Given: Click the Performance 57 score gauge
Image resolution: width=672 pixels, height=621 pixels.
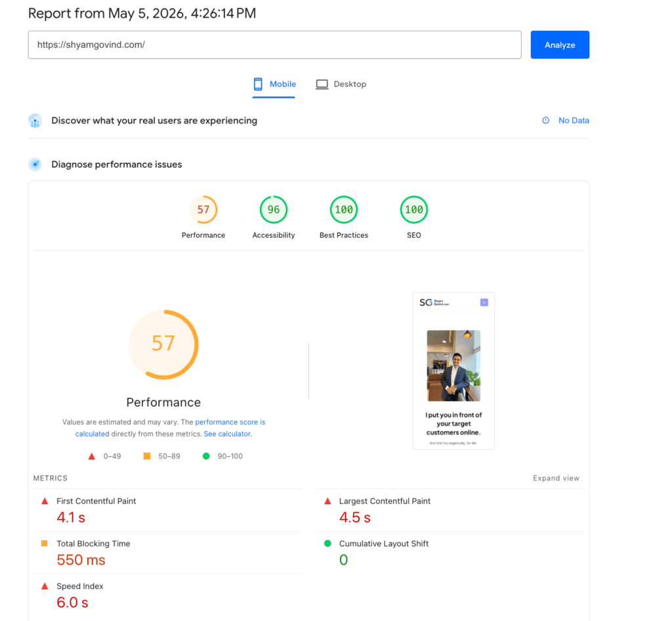Looking at the screenshot, I should click(203, 209).
